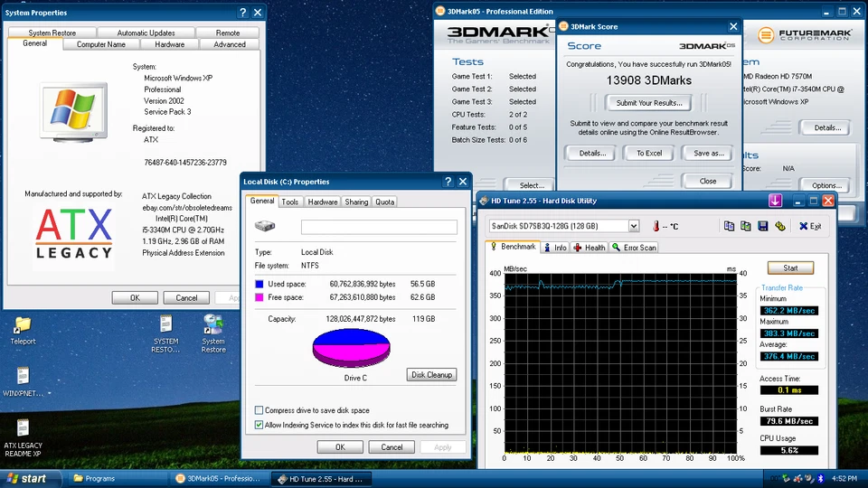Click the purple download arrow in HD Tune title bar
The height and width of the screenshot is (488, 868).
(775, 201)
